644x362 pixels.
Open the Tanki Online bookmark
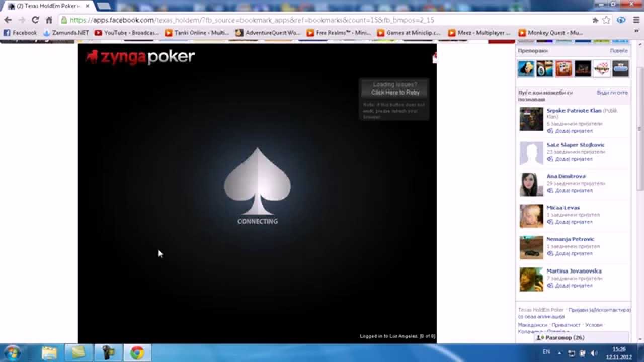pos(197,33)
